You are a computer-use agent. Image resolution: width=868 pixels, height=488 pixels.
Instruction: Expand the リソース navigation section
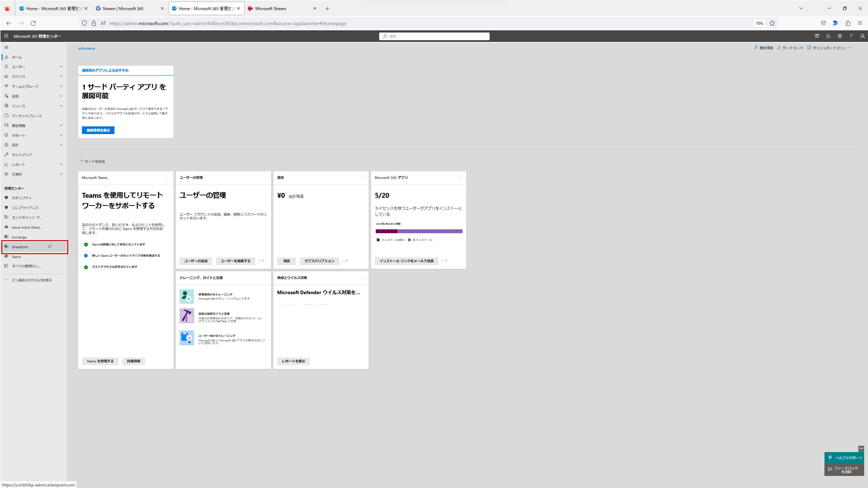[61, 106]
